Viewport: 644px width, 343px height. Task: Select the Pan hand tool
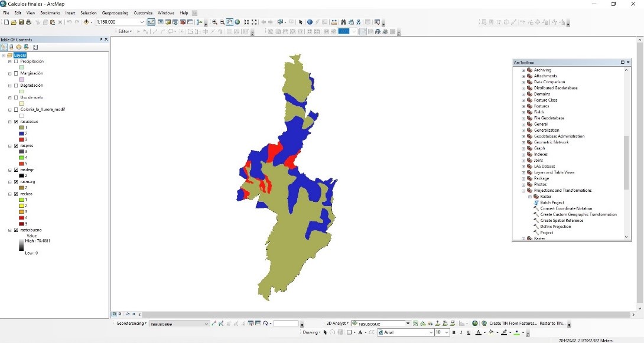coord(230,22)
